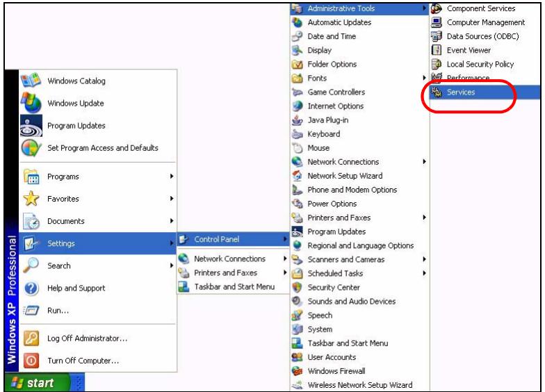Open the Speech control panel item
The width and height of the screenshot is (545, 392).
(360, 316)
